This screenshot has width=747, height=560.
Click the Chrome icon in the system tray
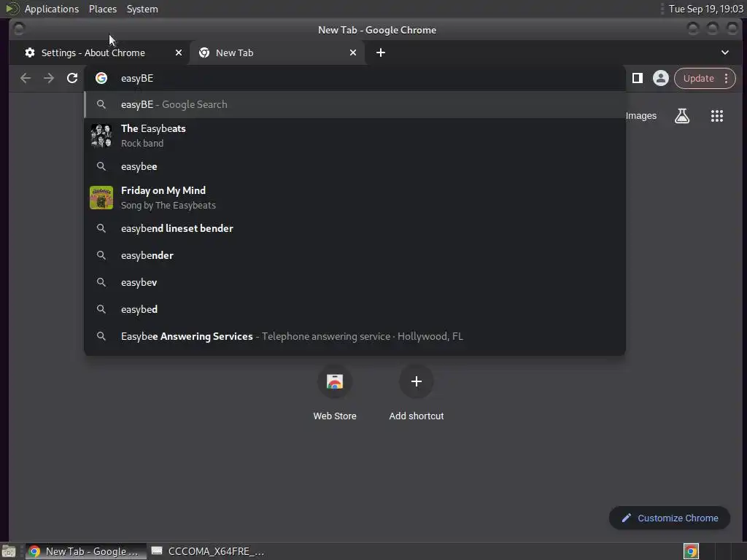[691, 551]
